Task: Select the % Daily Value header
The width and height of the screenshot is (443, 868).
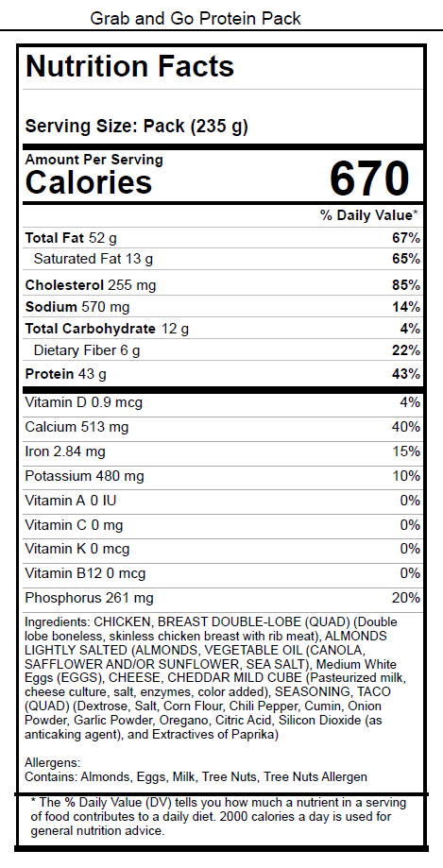Action: pos(368,214)
